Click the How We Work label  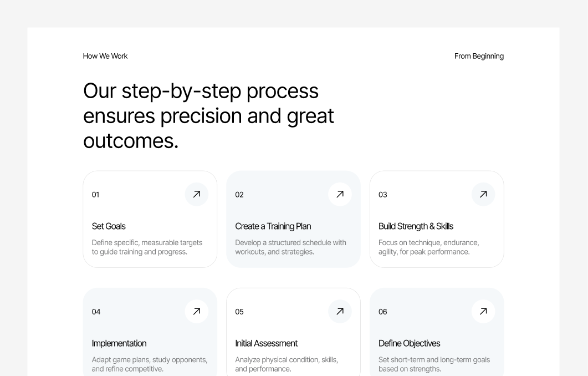tap(105, 56)
